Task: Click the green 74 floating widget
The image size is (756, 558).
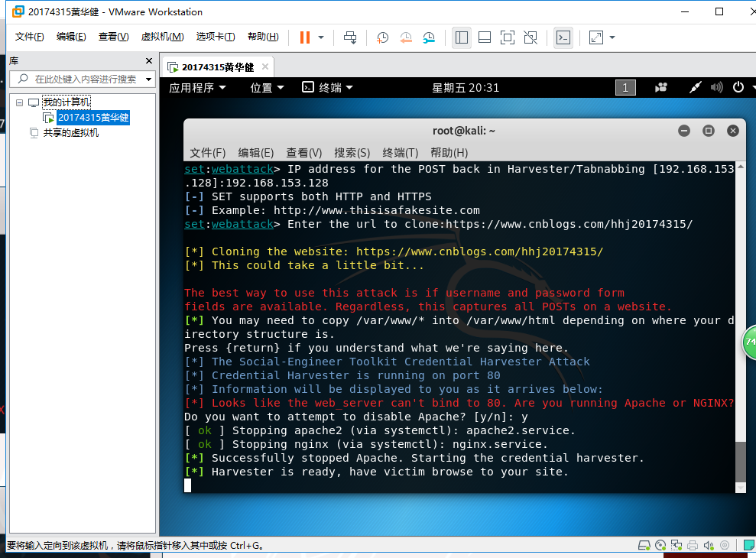Action: point(749,342)
